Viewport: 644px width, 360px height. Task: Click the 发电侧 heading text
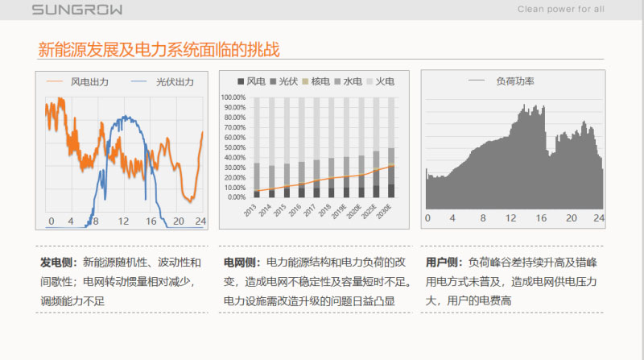(56, 263)
